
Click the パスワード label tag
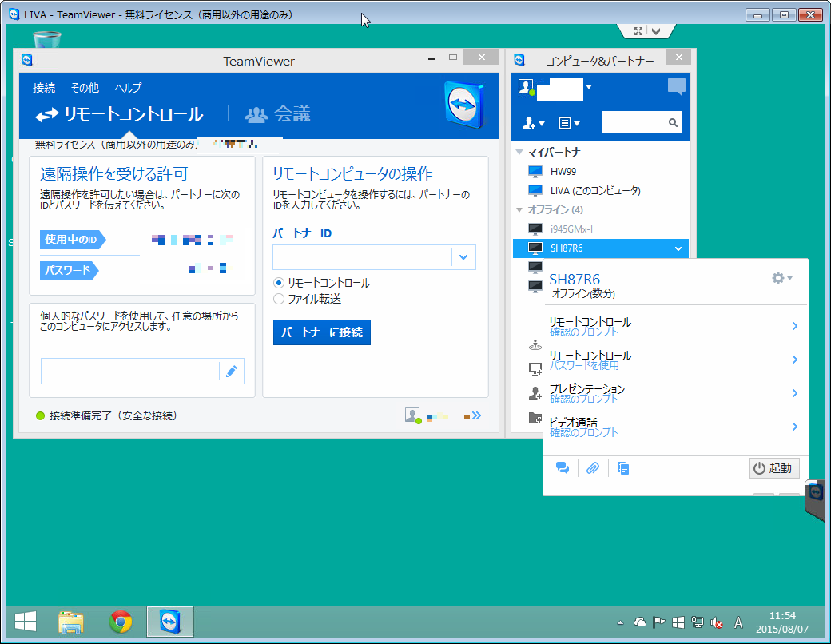[x=70, y=270]
